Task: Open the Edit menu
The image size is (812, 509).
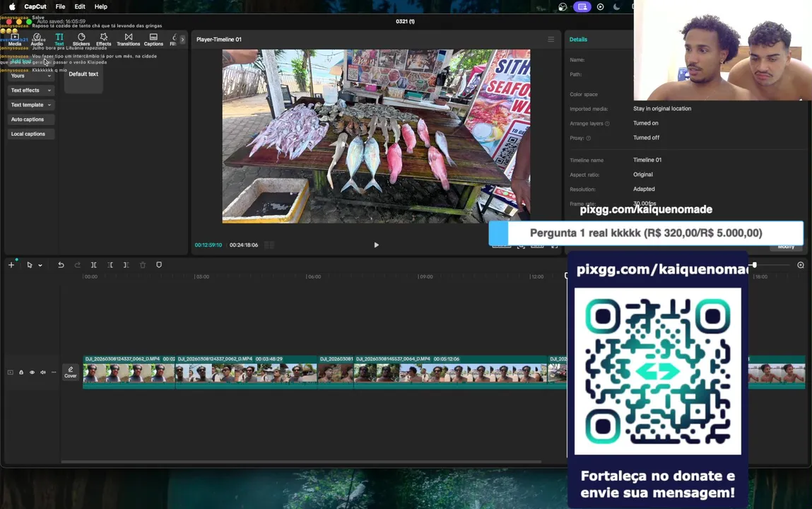Action: (x=80, y=7)
